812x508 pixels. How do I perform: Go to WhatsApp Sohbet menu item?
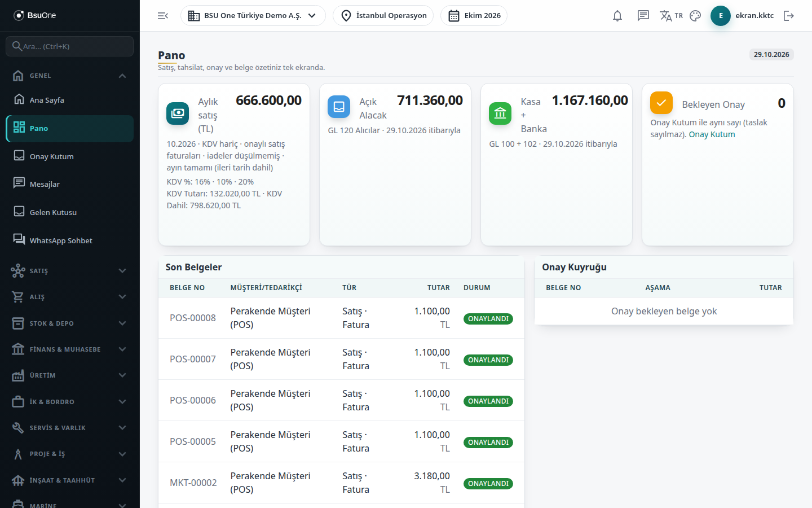(x=70, y=240)
